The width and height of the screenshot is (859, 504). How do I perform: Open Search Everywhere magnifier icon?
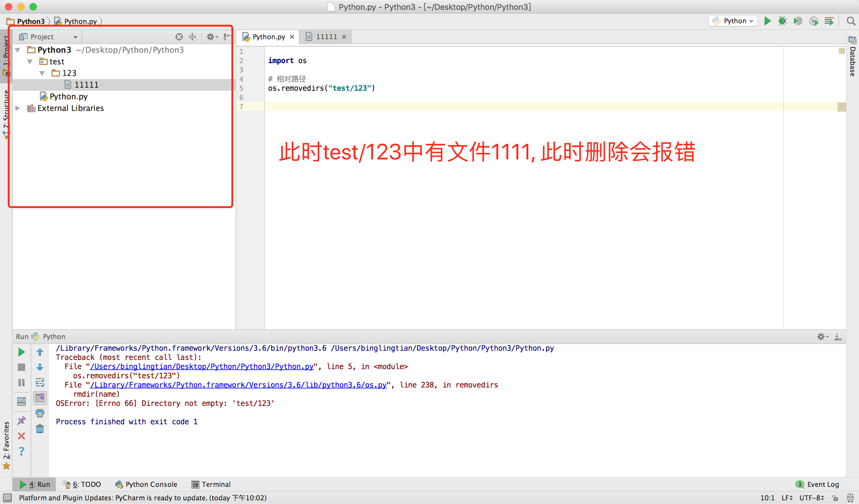click(x=851, y=21)
